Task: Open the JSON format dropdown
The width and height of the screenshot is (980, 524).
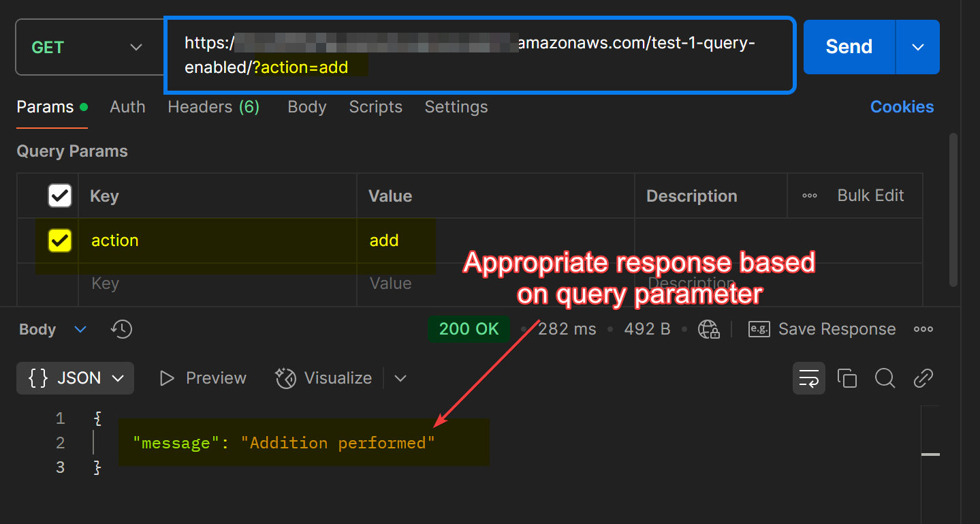Action: (x=75, y=378)
